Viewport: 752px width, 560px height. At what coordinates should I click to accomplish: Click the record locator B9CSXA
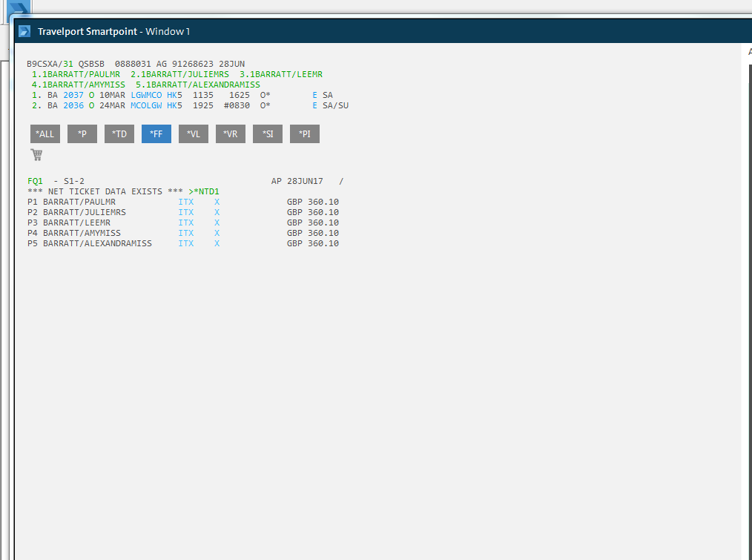pyautogui.click(x=42, y=64)
